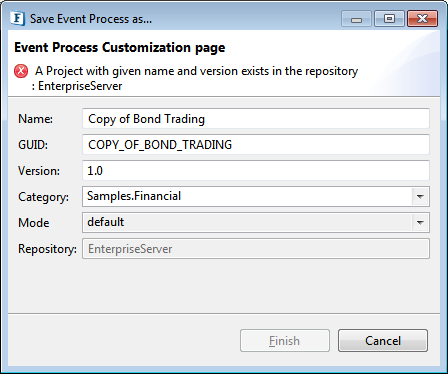
Task: Click the Repository label
Action: click(x=47, y=249)
